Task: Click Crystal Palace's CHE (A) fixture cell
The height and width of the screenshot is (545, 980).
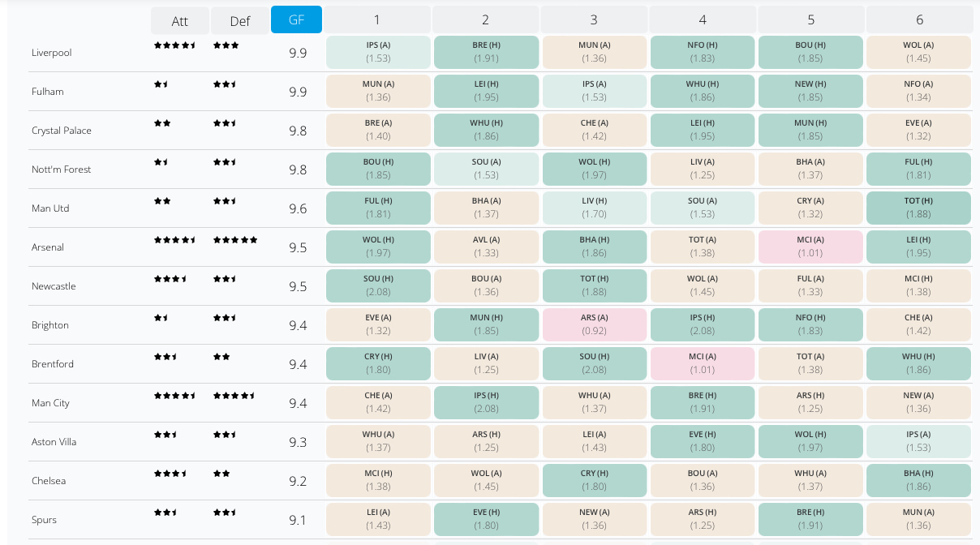Action: (595, 130)
